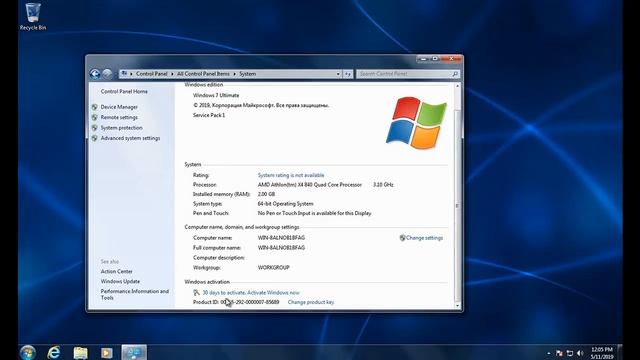
Task: Click the activation key icon
Action: click(x=196, y=293)
